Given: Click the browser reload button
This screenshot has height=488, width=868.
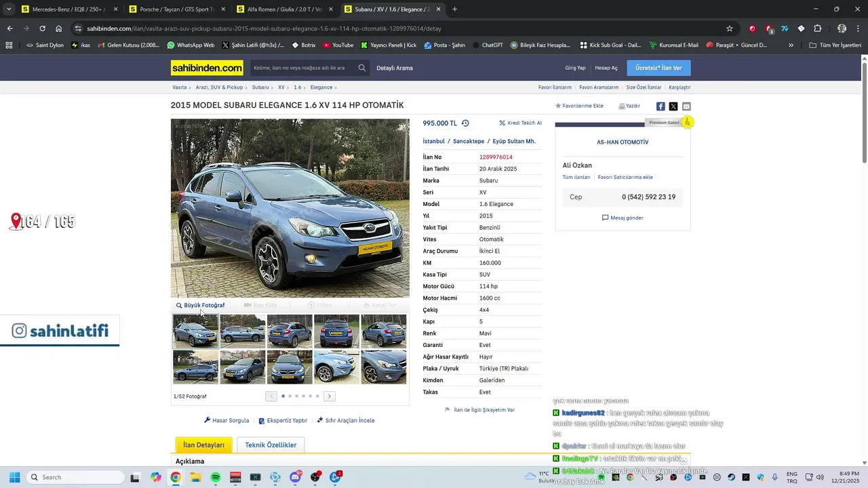Looking at the screenshot, I should click(x=42, y=28).
